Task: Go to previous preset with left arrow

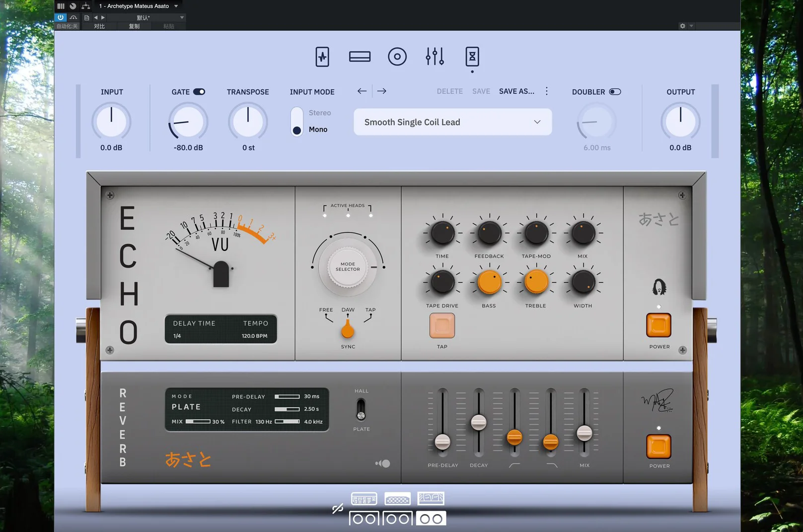Action: coord(362,91)
